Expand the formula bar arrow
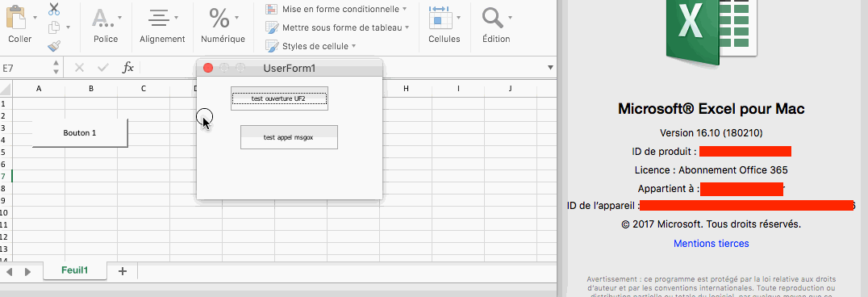This screenshot has height=297, width=868. point(550,68)
